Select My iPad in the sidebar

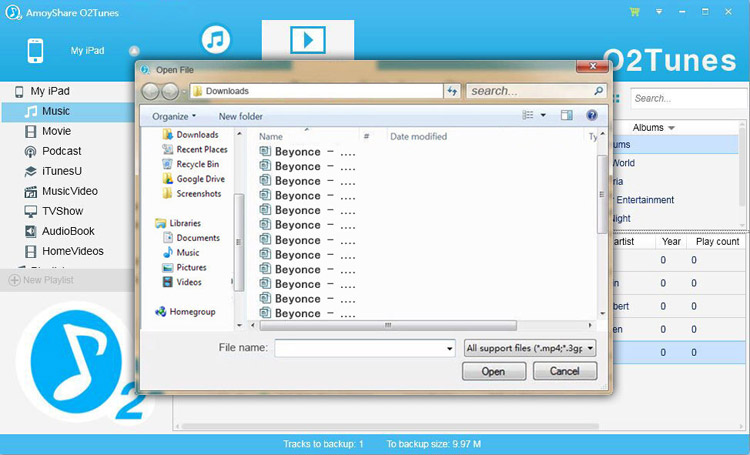point(50,91)
